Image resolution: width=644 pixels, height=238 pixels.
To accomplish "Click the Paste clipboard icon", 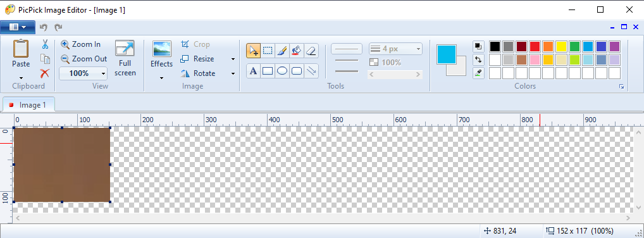I will click(20, 49).
